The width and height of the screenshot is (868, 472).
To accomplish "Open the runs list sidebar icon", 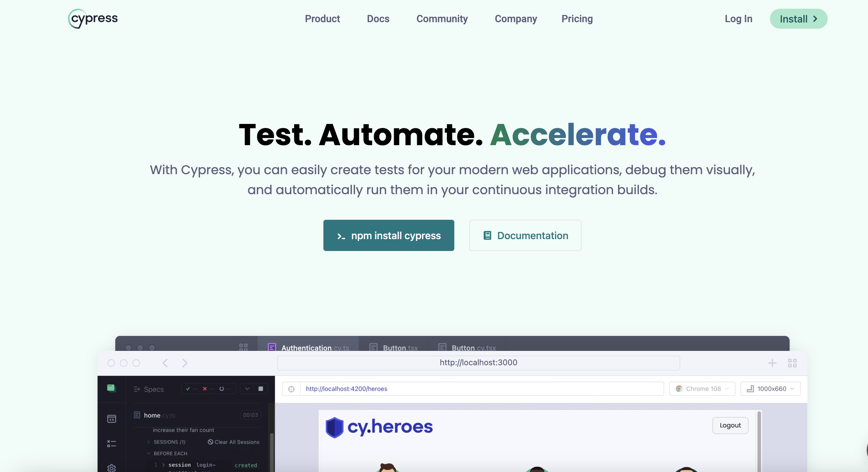I will point(112,443).
